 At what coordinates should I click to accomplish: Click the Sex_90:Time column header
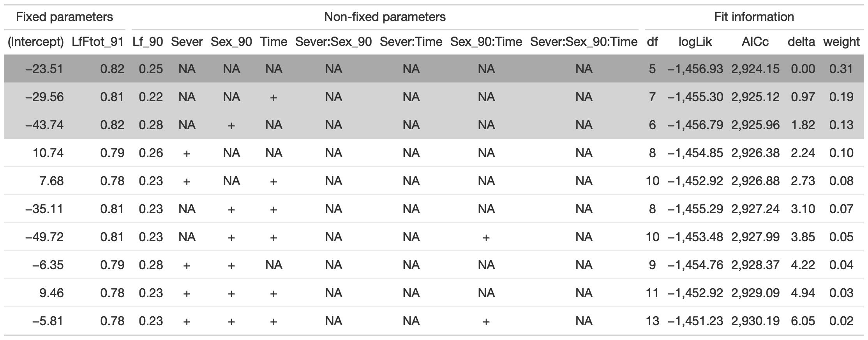point(486,42)
